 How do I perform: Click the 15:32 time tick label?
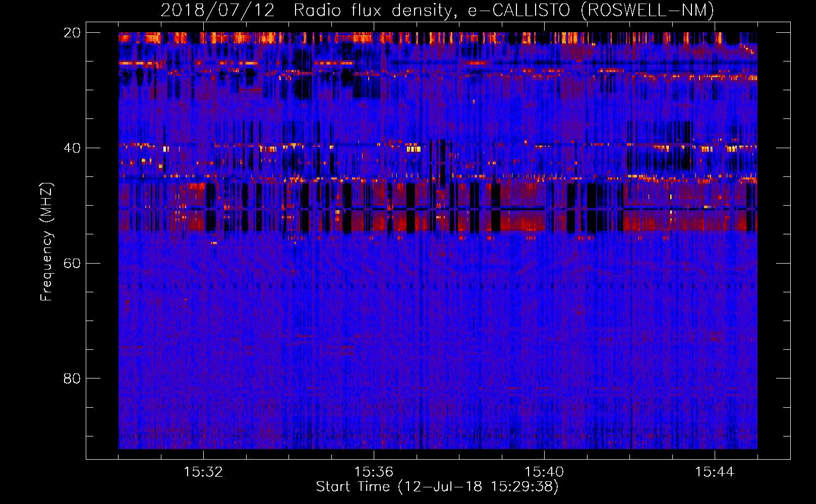coord(203,472)
